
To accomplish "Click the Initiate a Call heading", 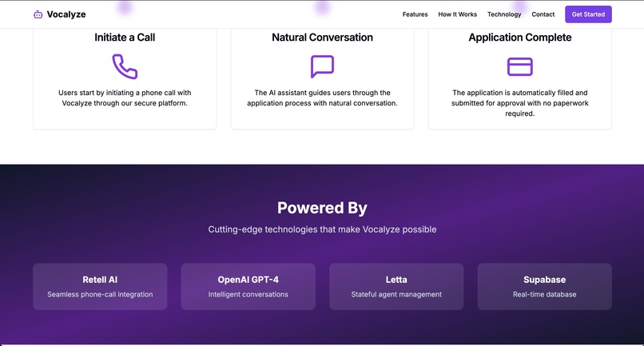I will pos(125,38).
